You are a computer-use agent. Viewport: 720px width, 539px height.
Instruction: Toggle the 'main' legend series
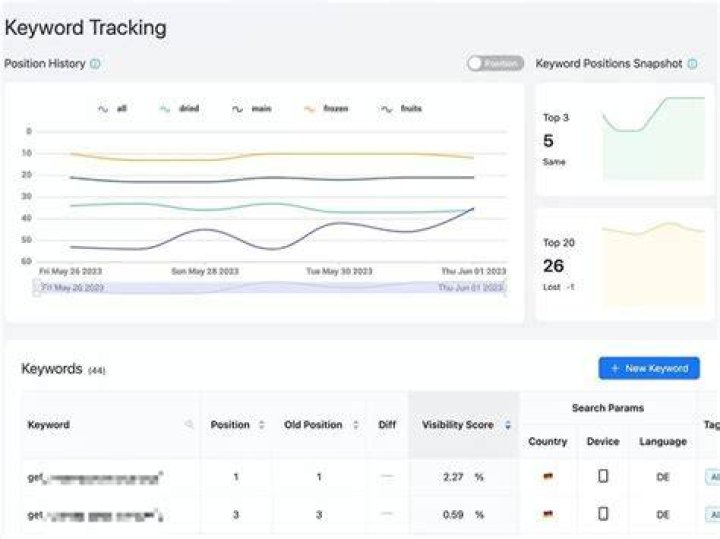pos(252,109)
